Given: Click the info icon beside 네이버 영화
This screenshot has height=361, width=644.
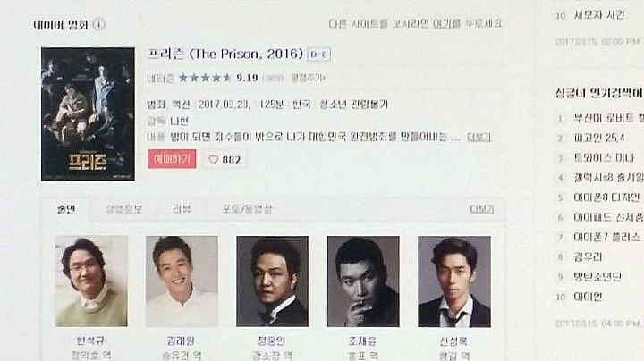Looking at the screenshot, I should (98, 24).
